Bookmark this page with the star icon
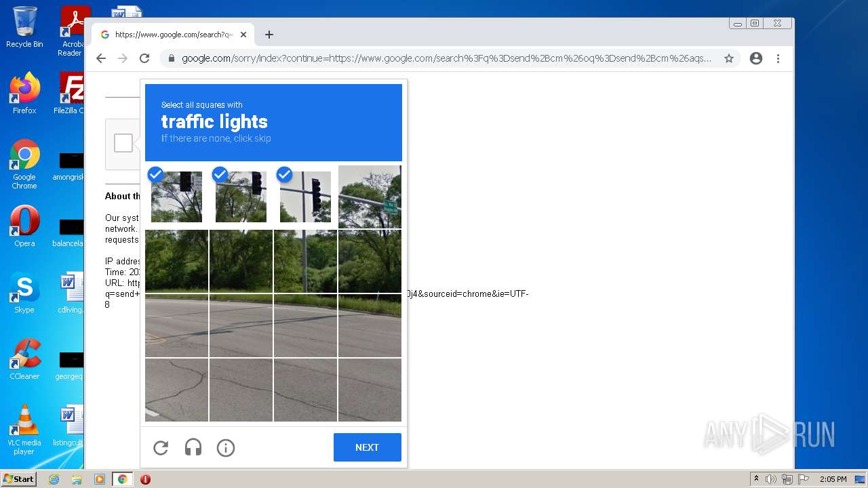This screenshot has height=488, width=868. tap(729, 58)
